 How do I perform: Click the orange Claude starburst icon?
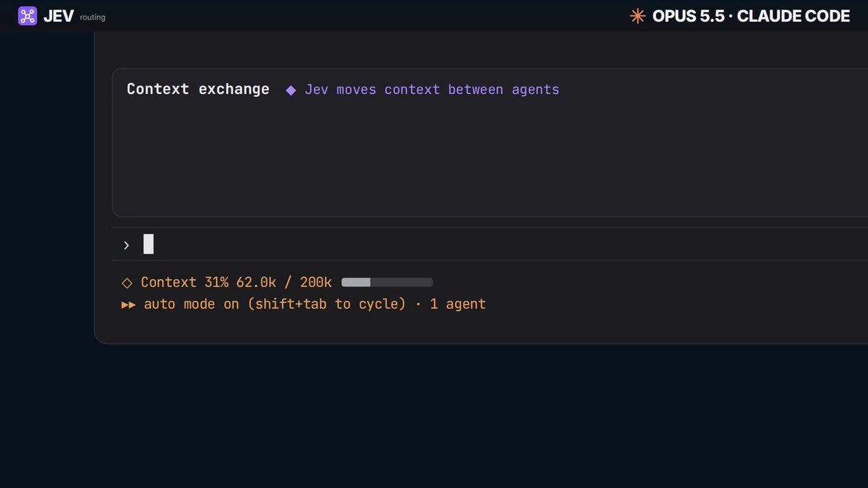(x=637, y=16)
